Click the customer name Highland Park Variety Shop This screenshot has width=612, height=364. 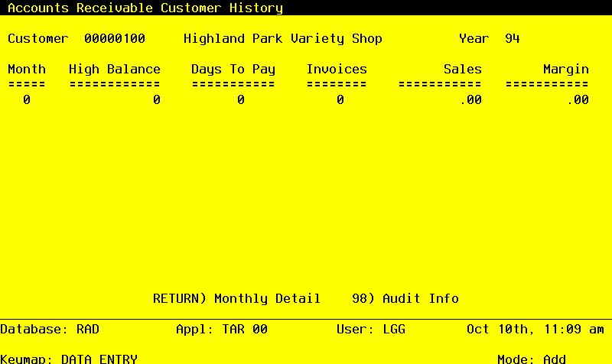tap(283, 39)
